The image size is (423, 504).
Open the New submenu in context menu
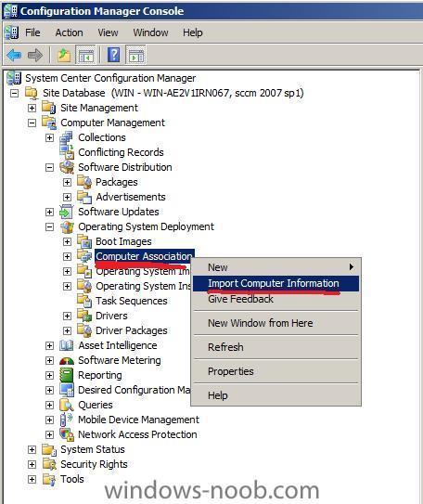click(276, 267)
